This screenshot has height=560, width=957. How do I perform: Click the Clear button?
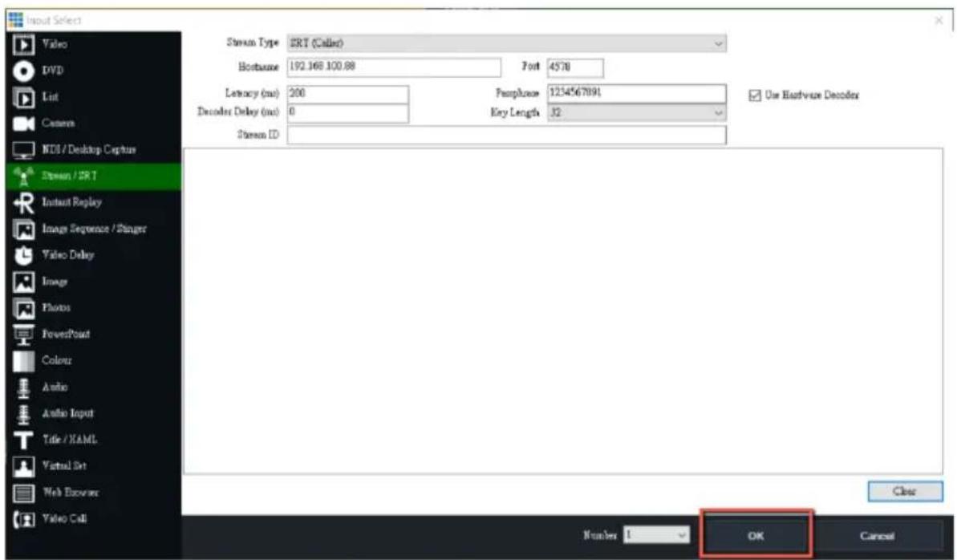point(905,491)
